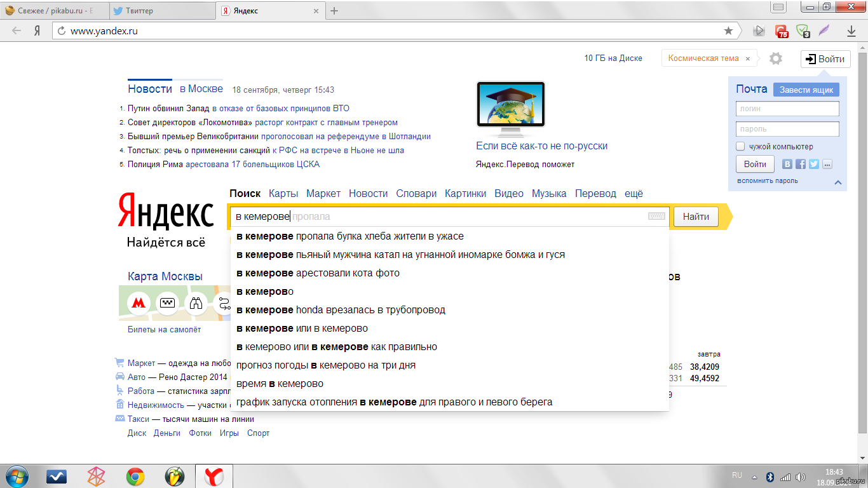Open the Музыка service tab
Viewport: 868px width, 488px height.
point(549,193)
